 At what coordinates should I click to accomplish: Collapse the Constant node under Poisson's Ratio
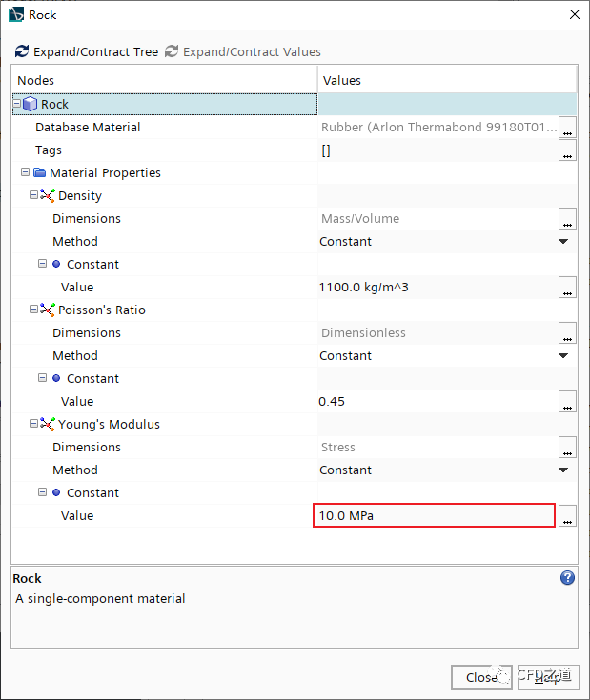click(42, 378)
